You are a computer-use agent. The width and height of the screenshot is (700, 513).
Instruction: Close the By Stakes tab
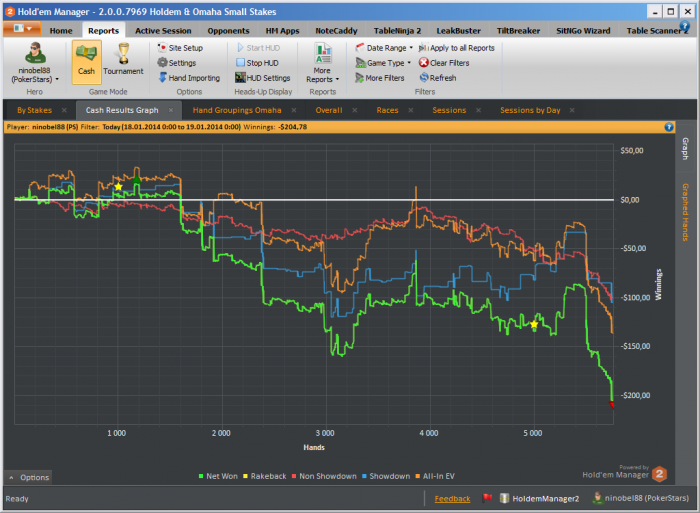(x=64, y=110)
